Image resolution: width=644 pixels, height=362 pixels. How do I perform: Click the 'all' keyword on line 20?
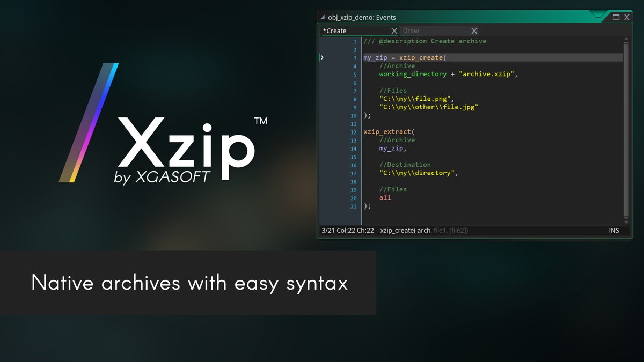385,198
